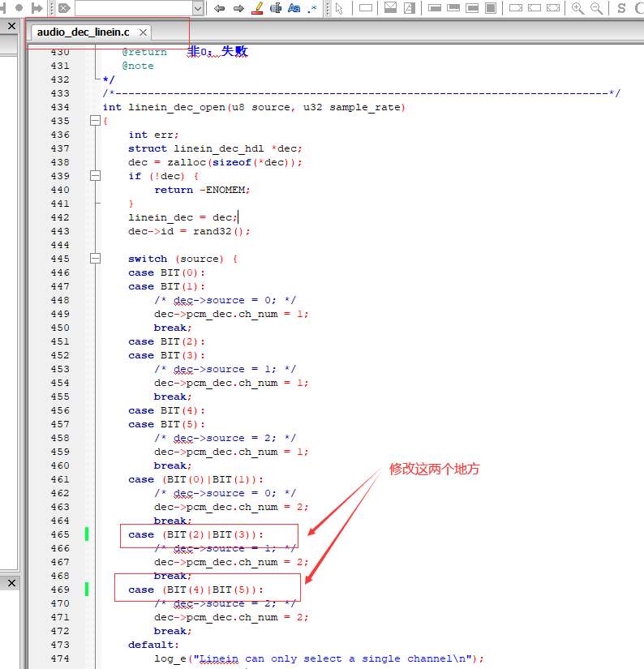The height and width of the screenshot is (669, 644).
Task: Click the S toolbar icon
Action: coord(621,8)
